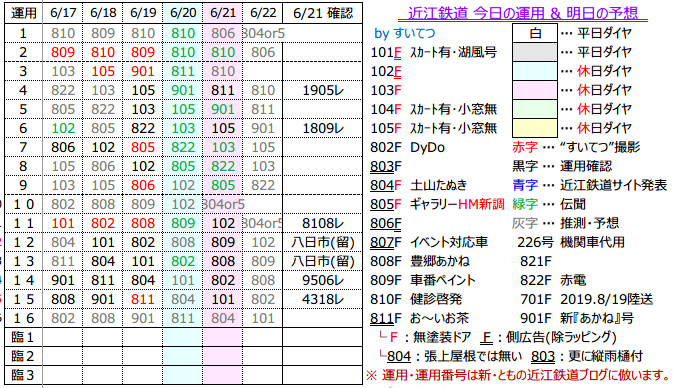
Task: Select the gray 平日ダイヤ color box
Action: click(x=535, y=52)
